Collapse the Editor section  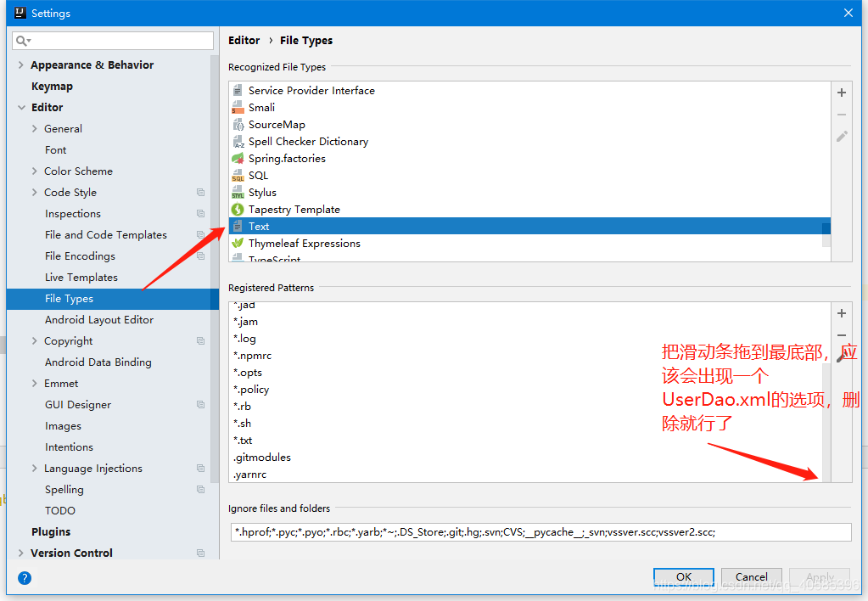point(21,108)
